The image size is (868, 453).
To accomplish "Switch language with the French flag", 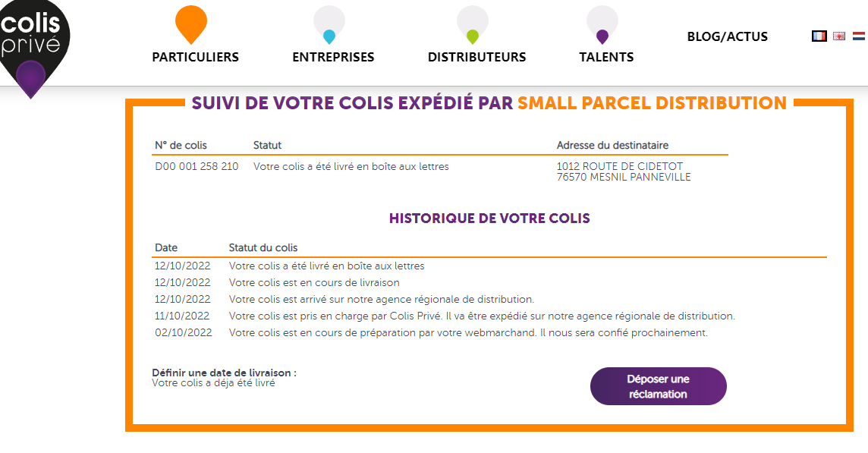I will tap(819, 36).
